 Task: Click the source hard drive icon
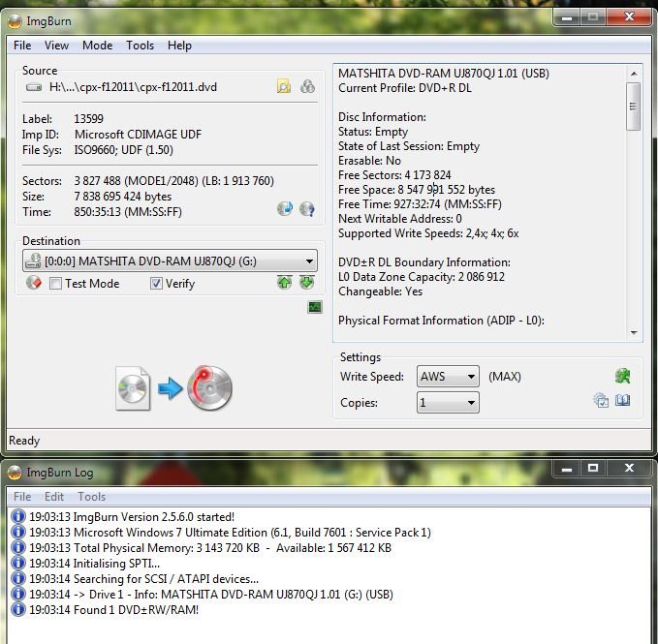[34, 87]
